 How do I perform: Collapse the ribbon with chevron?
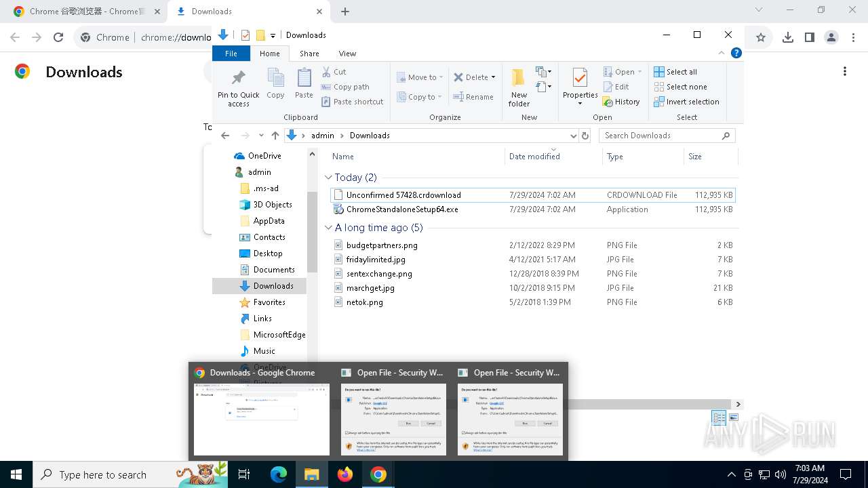tap(722, 53)
